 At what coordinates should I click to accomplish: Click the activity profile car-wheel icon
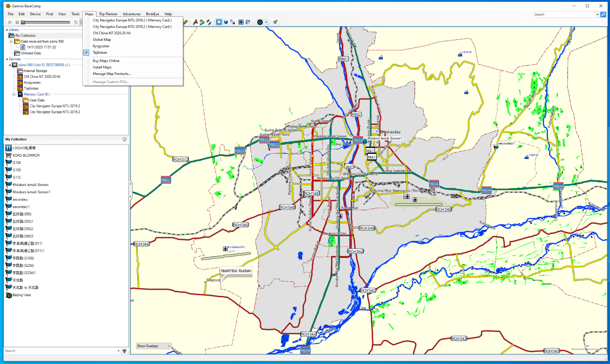tap(260, 22)
